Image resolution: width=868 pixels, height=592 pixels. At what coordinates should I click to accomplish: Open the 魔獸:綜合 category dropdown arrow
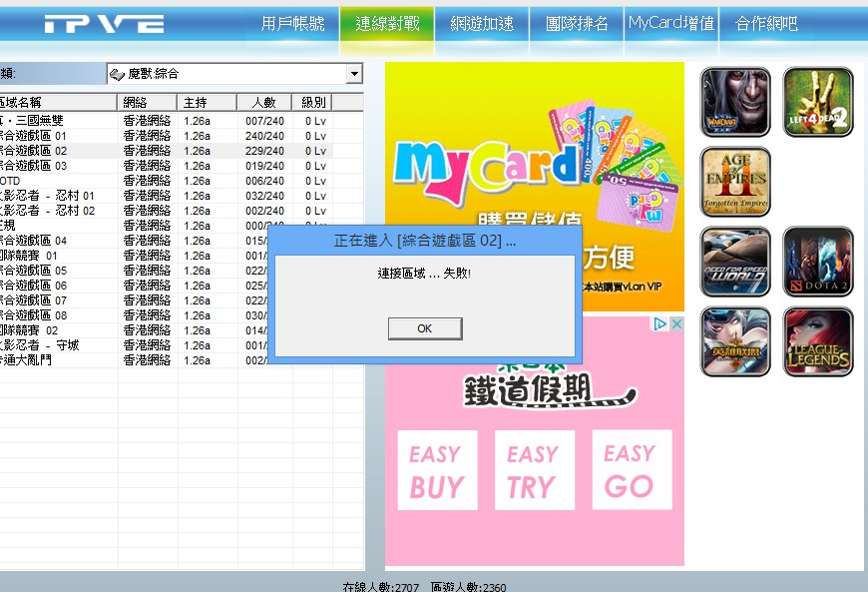[x=354, y=74]
